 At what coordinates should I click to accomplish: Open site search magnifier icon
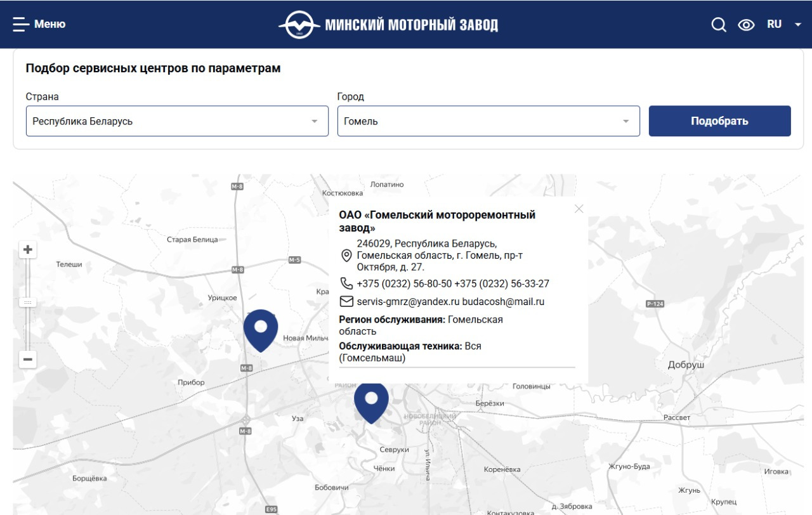tap(718, 25)
